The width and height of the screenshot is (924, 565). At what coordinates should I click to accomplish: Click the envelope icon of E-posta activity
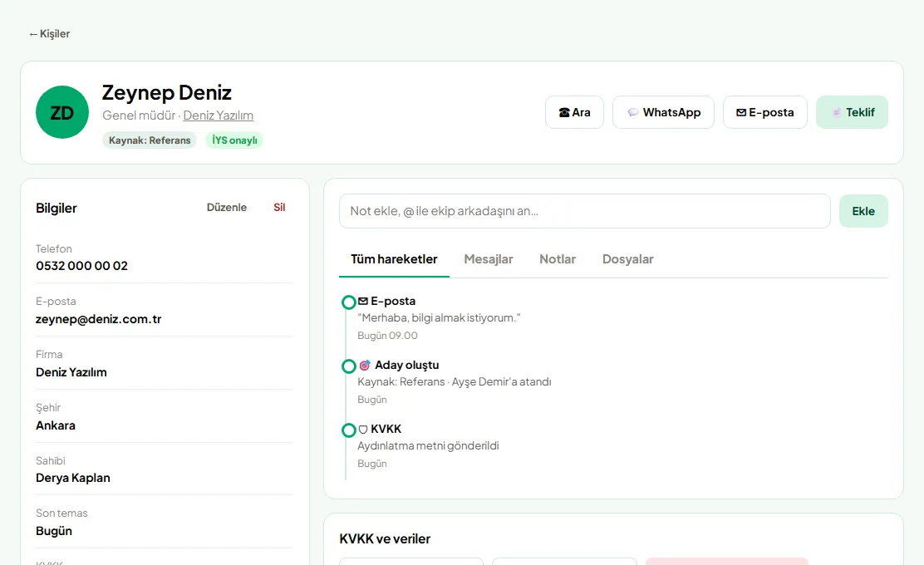363,301
